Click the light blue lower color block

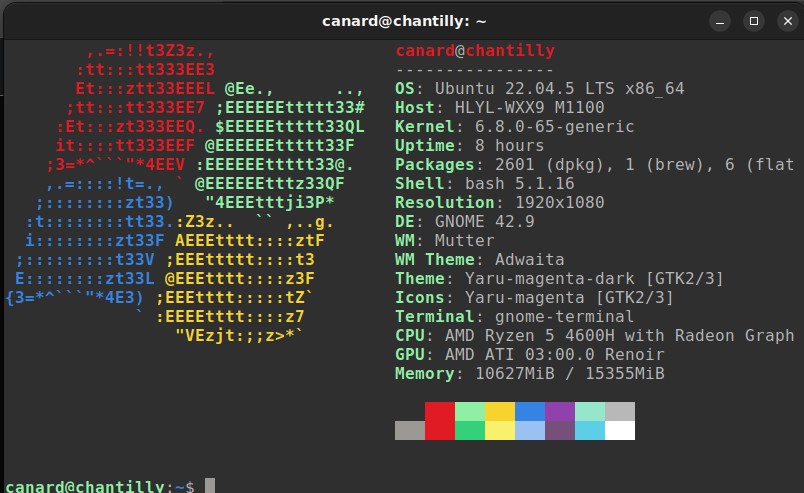[530, 430]
